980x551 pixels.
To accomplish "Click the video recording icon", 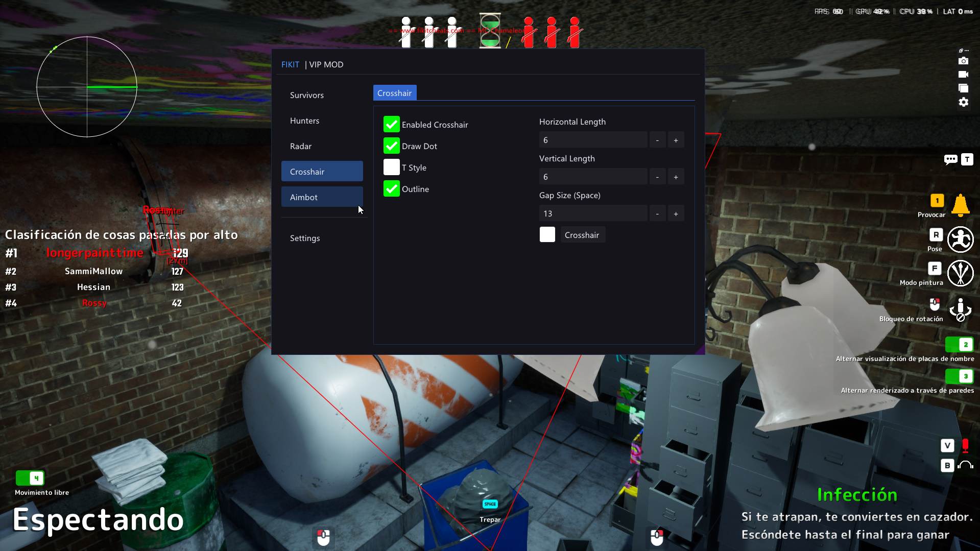I will [963, 75].
